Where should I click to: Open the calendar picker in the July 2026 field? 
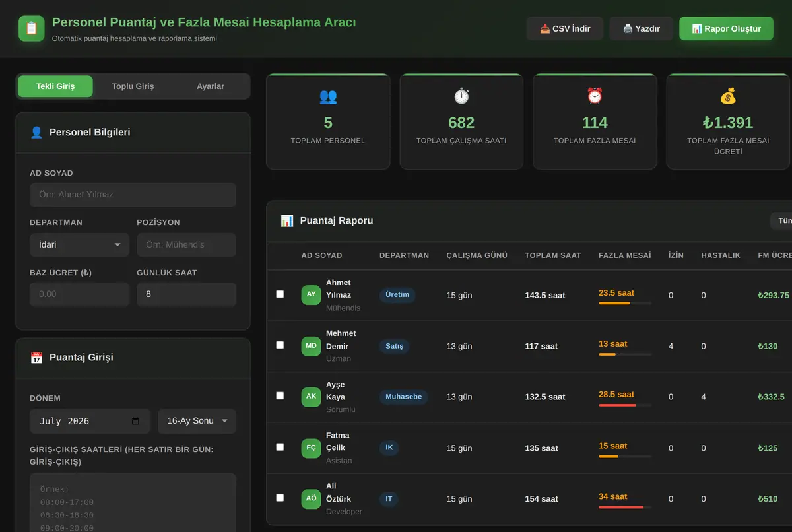(x=136, y=421)
